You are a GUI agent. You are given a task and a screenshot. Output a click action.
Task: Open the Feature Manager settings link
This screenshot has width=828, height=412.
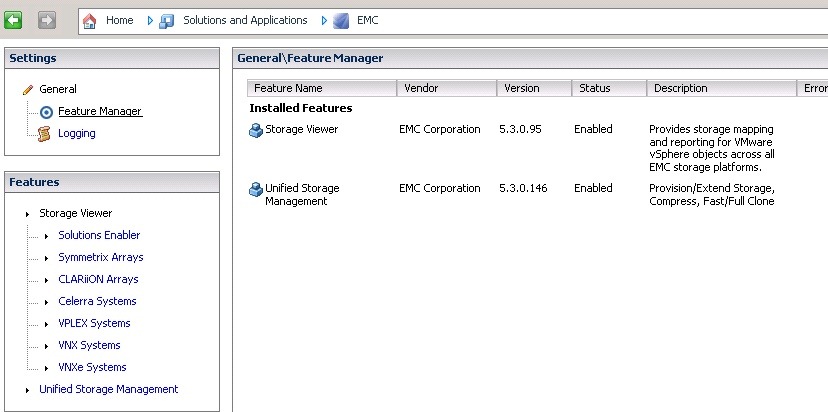(x=100, y=111)
